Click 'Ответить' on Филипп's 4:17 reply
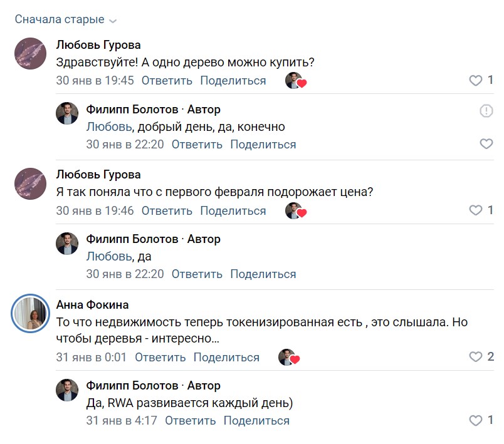This screenshot has width=504, height=444. click(x=190, y=421)
